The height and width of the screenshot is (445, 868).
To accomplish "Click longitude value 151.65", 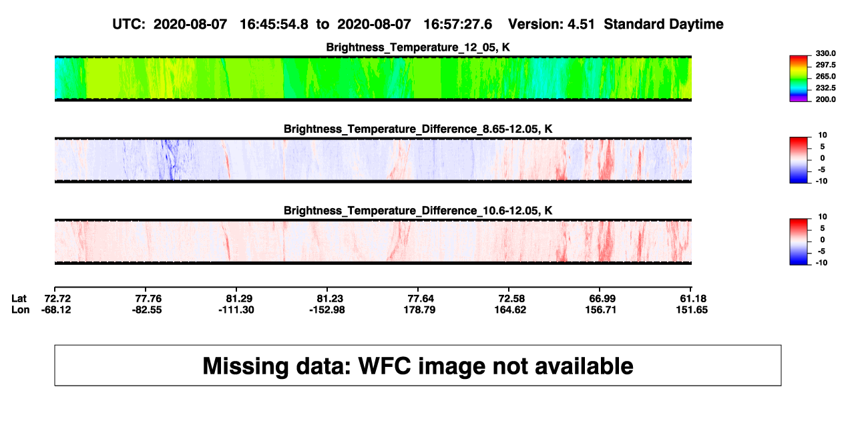I will point(692,310).
